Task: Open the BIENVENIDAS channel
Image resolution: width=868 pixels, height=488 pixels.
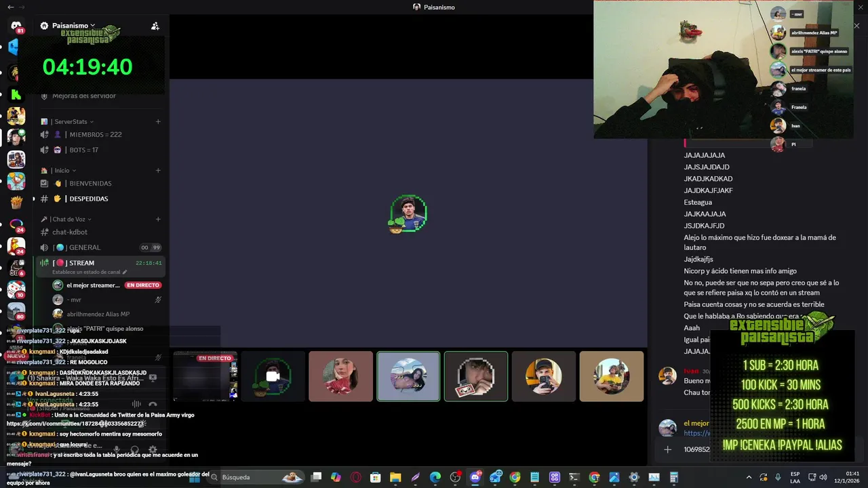Action: pyautogui.click(x=100, y=184)
